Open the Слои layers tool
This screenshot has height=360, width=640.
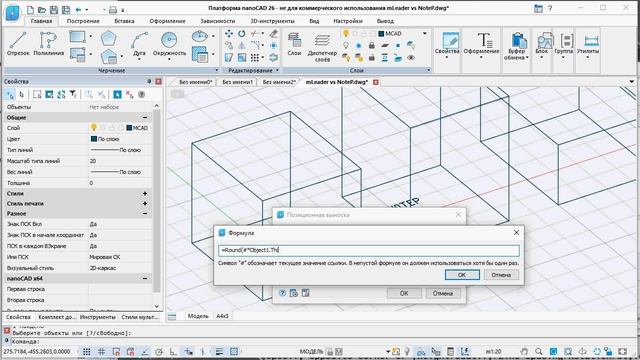[294, 44]
